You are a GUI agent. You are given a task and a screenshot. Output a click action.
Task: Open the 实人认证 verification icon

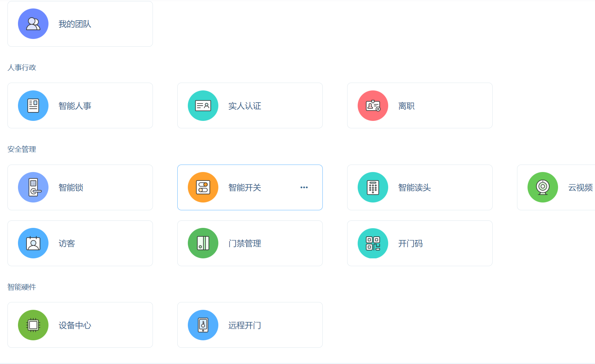(x=203, y=105)
